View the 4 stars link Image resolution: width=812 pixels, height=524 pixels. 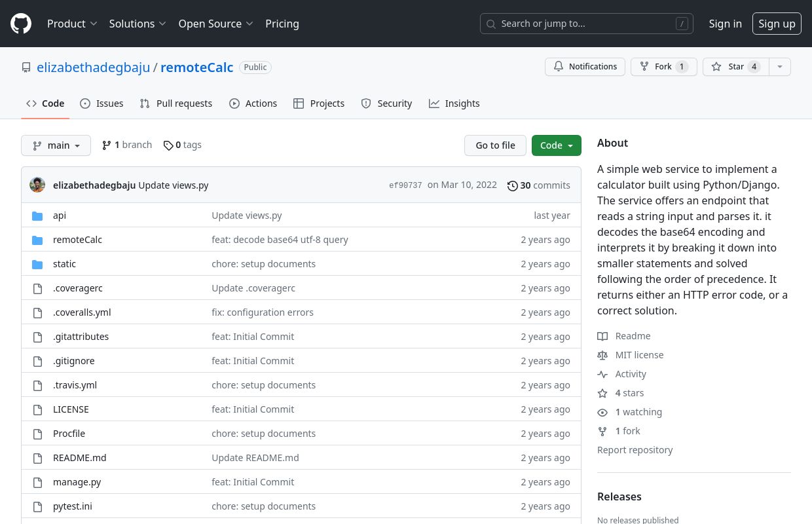coord(621,393)
